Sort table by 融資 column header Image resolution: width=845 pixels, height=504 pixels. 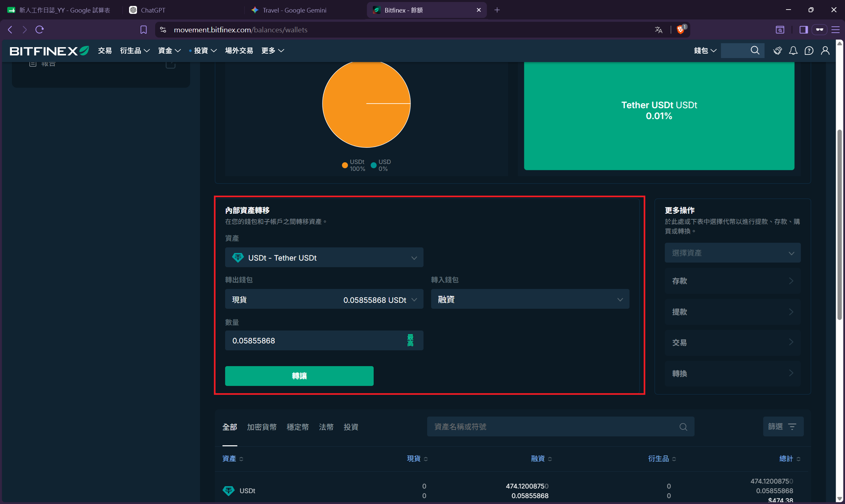[541, 458]
